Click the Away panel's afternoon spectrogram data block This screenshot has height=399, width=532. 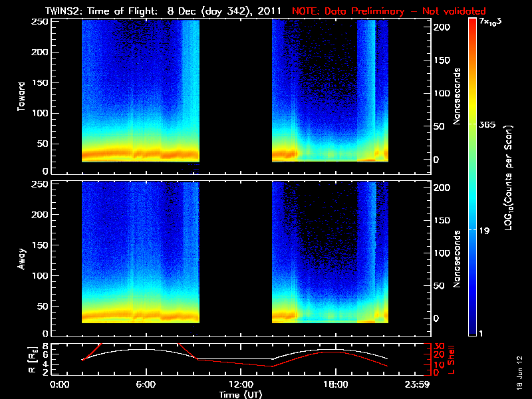click(330, 253)
